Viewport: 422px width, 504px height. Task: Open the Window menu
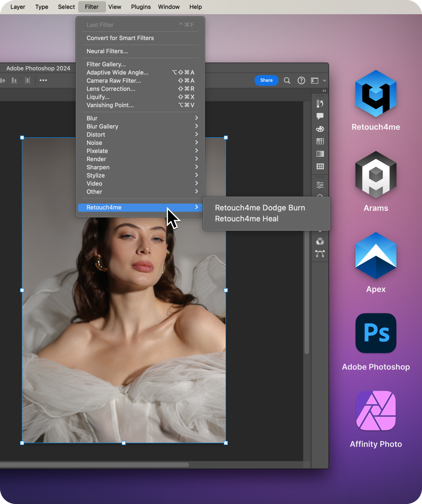(169, 7)
